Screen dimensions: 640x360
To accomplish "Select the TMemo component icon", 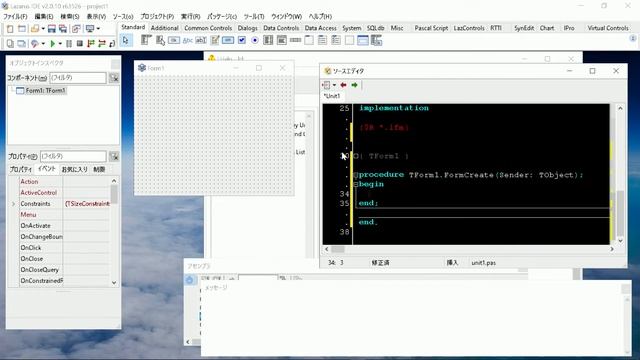I will pos(214,40).
